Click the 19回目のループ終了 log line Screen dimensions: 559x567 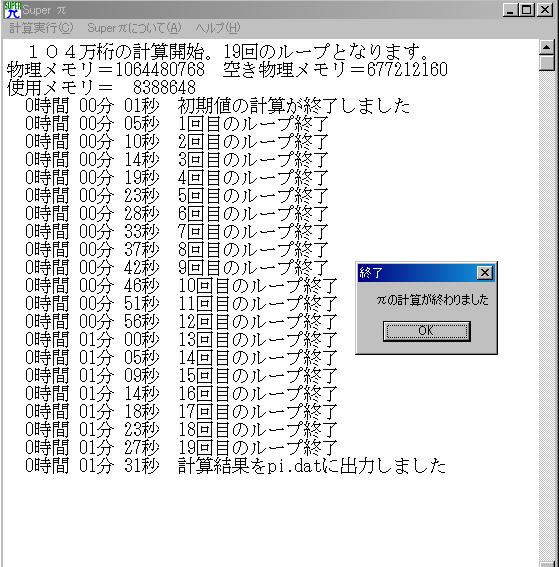coord(182,447)
